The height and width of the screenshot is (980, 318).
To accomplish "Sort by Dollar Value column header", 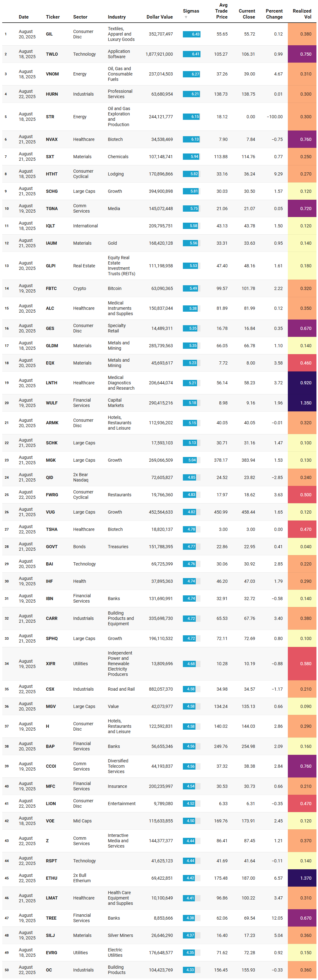I will [160, 17].
